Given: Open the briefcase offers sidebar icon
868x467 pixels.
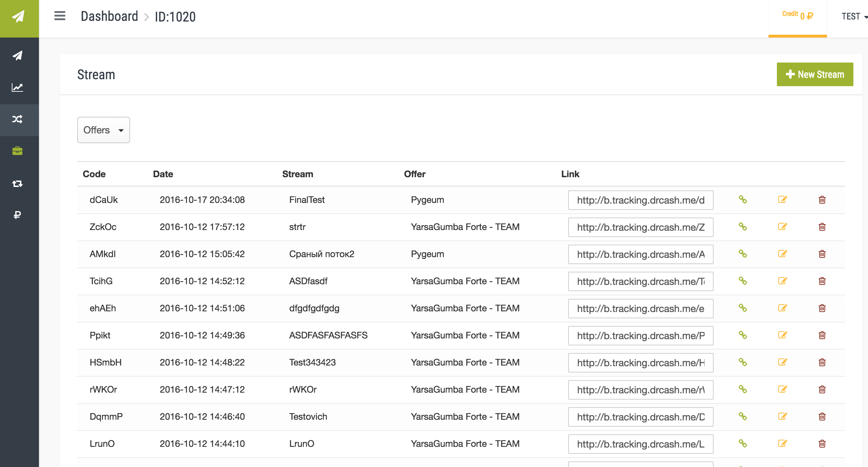Looking at the screenshot, I should pyautogui.click(x=17, y=151).
